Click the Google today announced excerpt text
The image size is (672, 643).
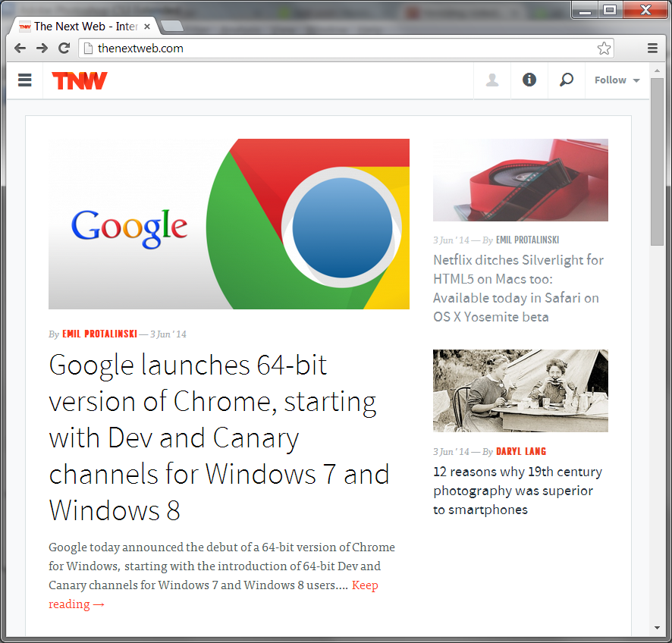[221, 566]
